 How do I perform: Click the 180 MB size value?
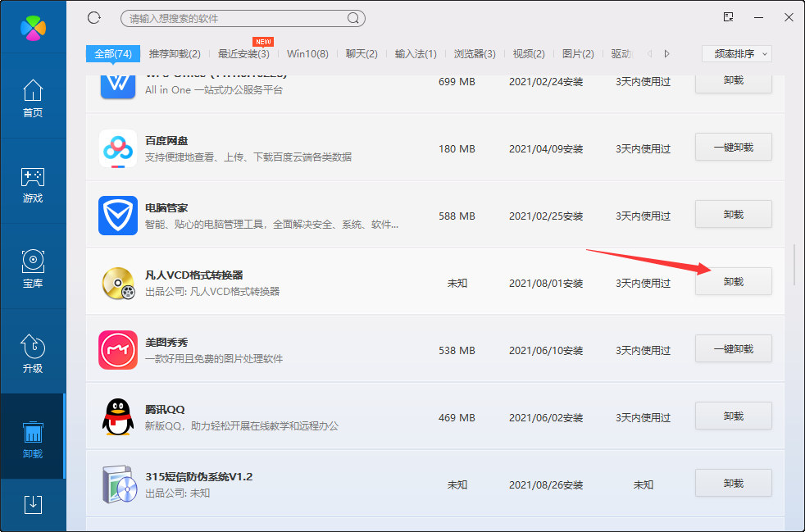457,149
